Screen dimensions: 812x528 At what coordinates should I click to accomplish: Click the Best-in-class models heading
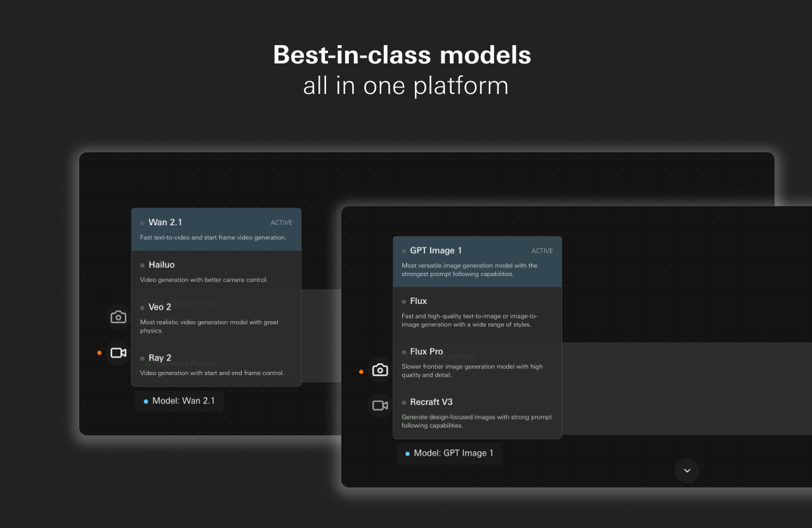click(402, 55)
